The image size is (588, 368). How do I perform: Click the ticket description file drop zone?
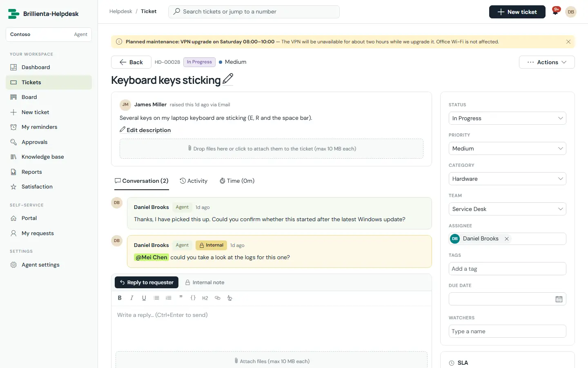(x=272, y=149)
